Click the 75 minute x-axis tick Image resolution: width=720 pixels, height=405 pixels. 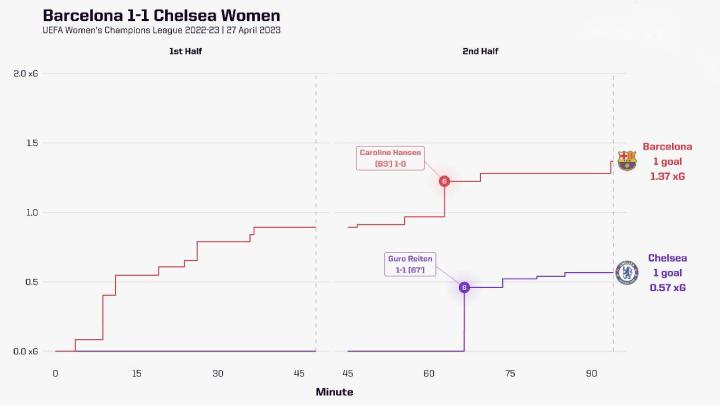[x=510, y=372]
